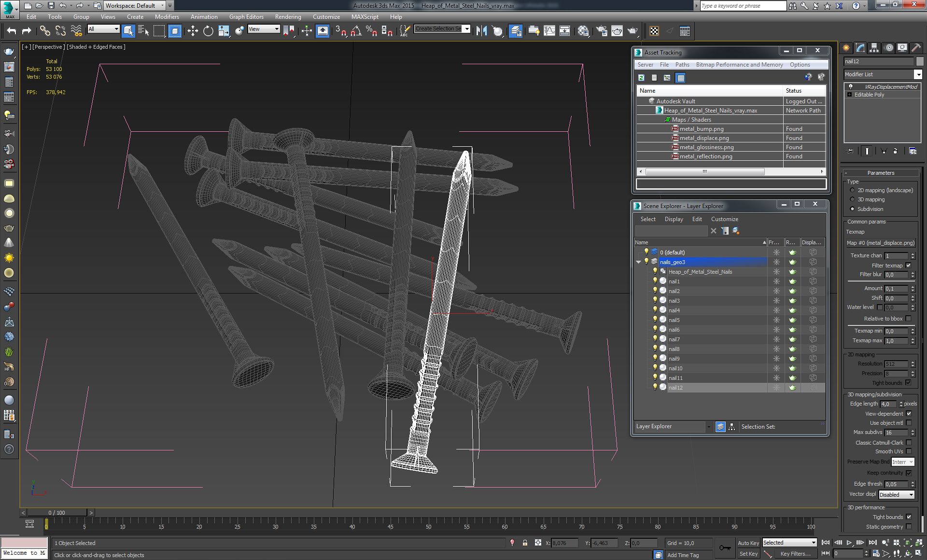
Task: Open the Modifier List dropdown
Action: point(918,74)
